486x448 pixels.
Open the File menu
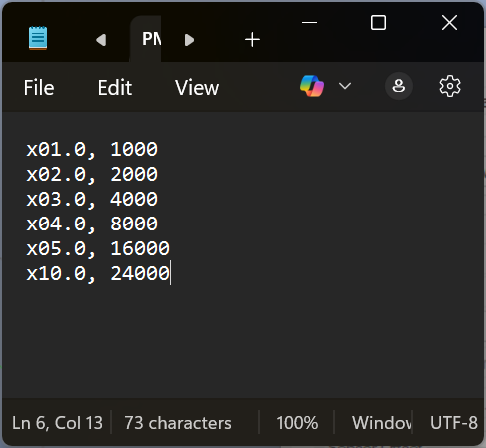tap(39, 88)
